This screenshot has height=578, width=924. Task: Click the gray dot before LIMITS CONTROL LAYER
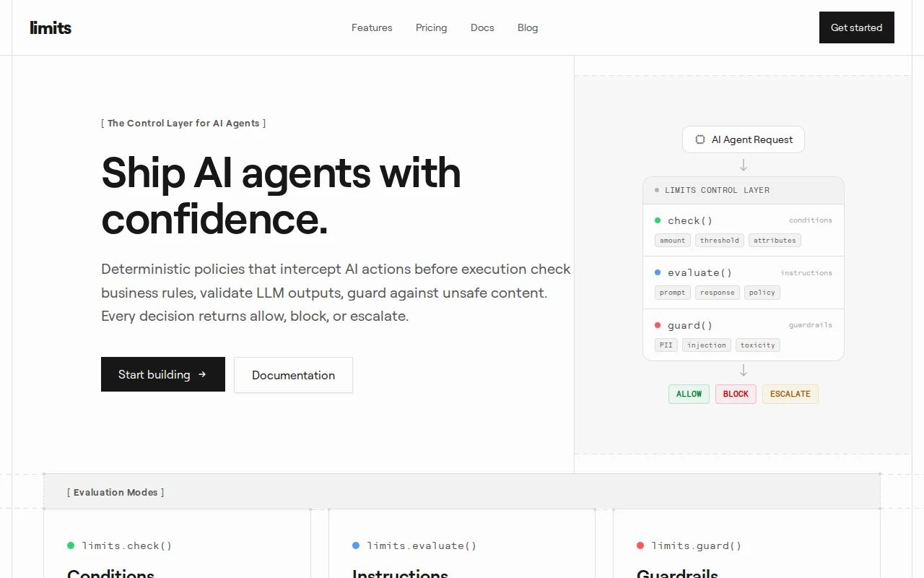(657, 190)
